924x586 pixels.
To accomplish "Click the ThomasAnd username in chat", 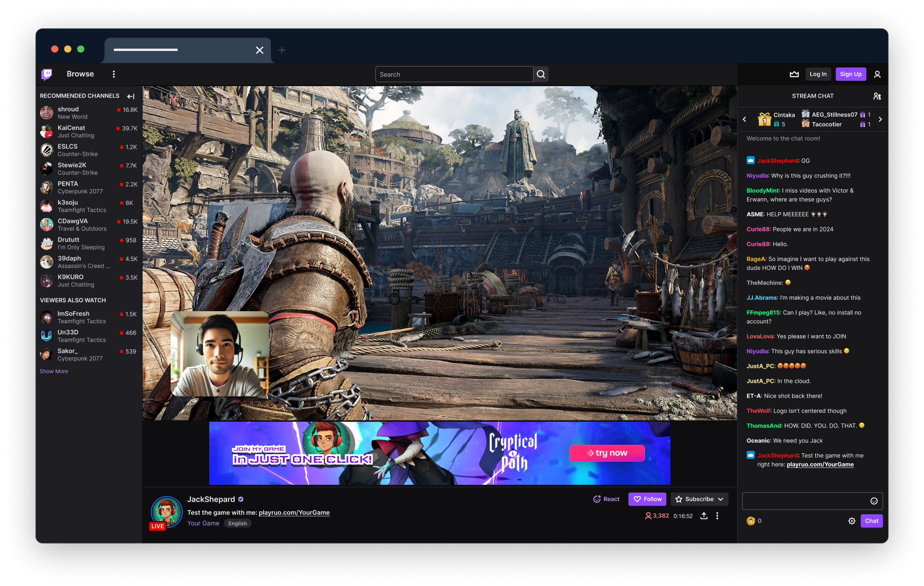I will click(x=764, y=426).
